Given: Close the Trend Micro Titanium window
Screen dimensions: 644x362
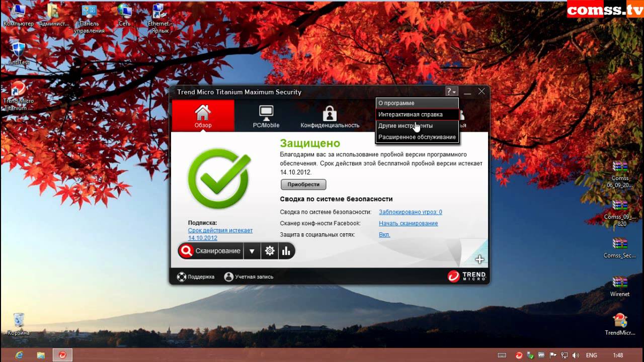Looking at the screenshot, I should click(x=481, y=92).
